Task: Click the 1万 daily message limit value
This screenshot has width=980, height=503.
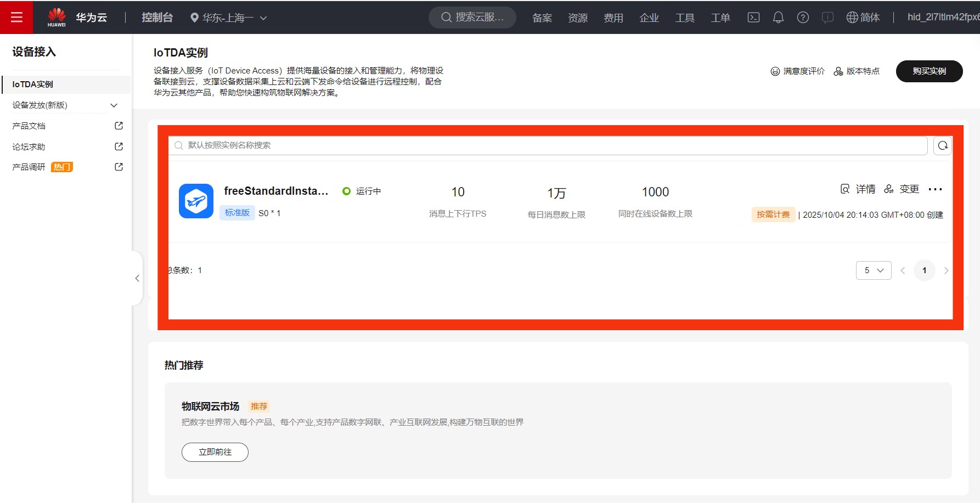Action: pyautogui.click(x=556, y=193)
